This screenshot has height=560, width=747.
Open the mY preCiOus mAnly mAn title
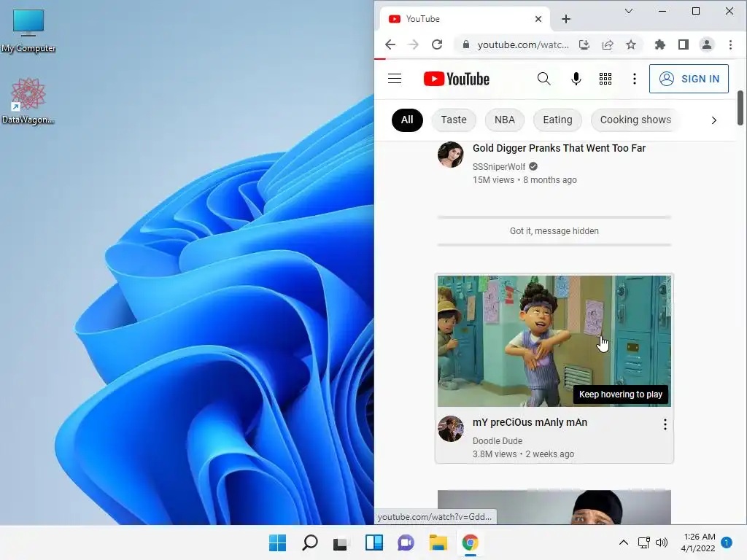[x=530, y=422]
